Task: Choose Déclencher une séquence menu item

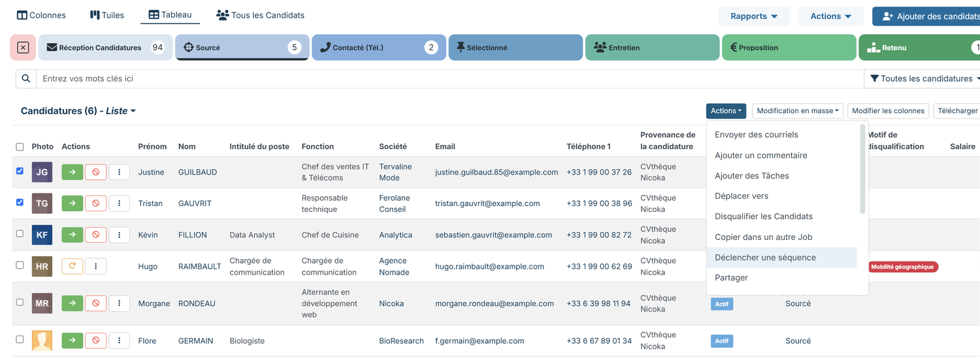Action: coord(781,258)
